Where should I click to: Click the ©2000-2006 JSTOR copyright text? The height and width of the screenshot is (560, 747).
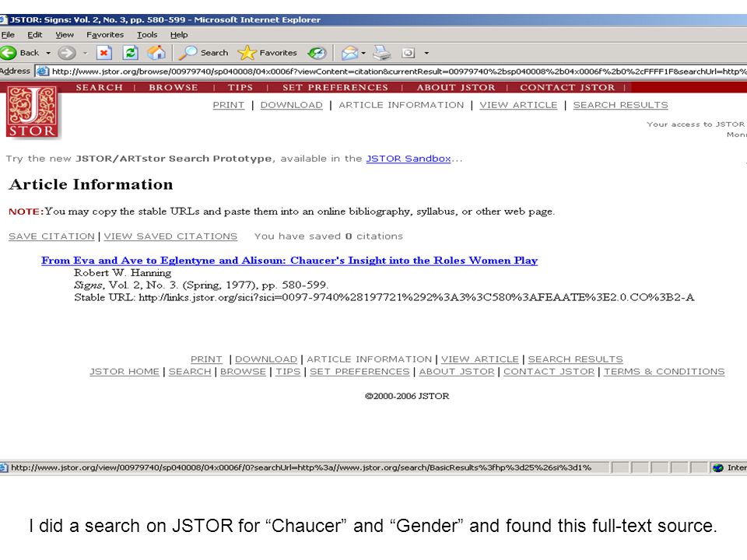407,396
